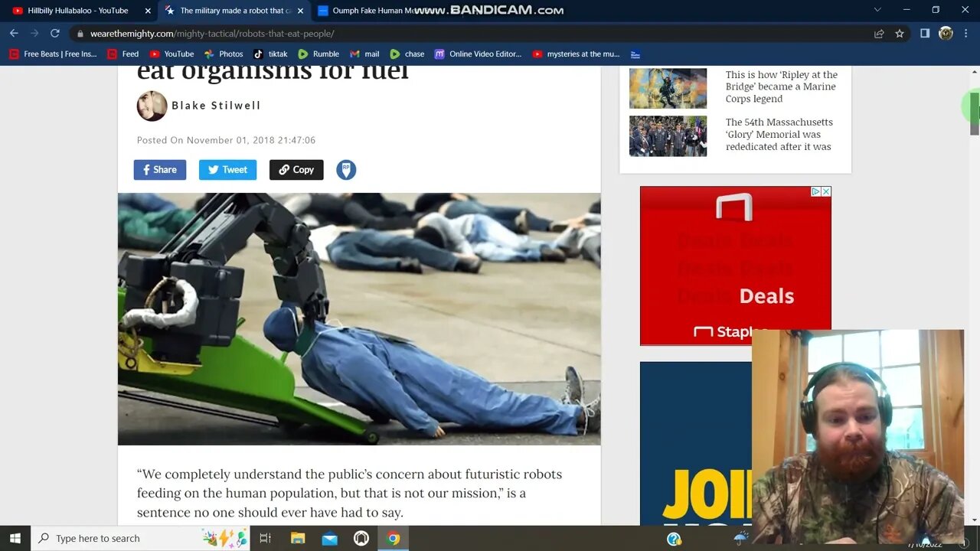View site information lock icon
This screenshot has height=551, width=980.
(x=80, y=34)
